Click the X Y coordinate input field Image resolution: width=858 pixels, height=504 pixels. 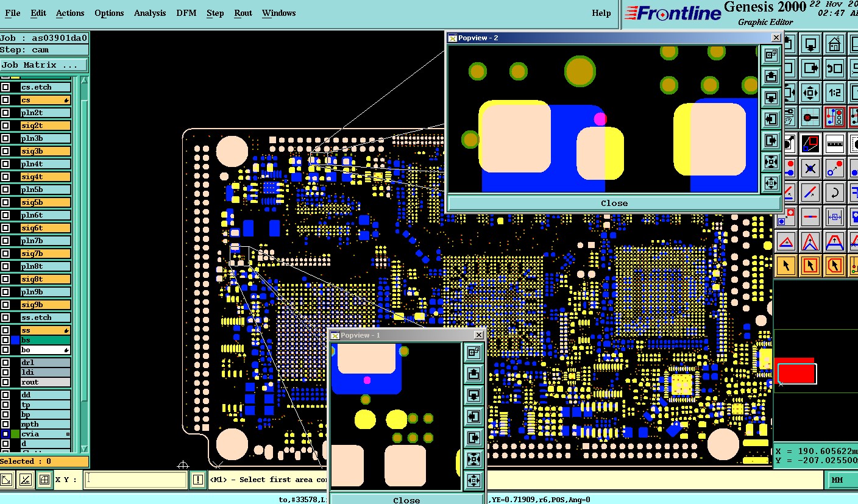coord(135,480)
